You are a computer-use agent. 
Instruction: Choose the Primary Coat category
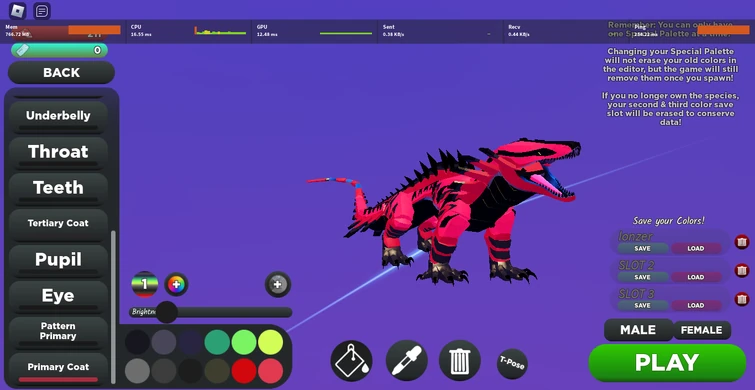tap(58, 368)
